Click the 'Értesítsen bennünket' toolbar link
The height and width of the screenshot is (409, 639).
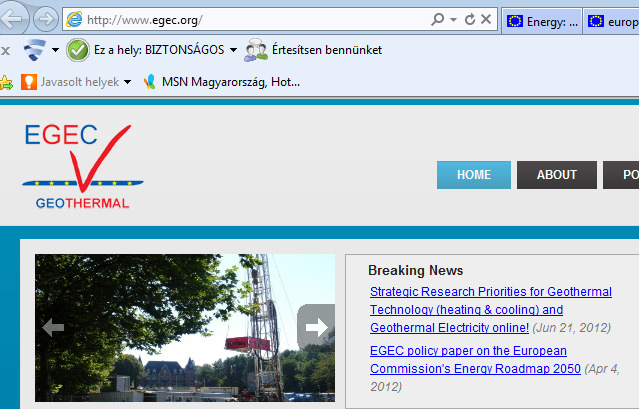327,50
